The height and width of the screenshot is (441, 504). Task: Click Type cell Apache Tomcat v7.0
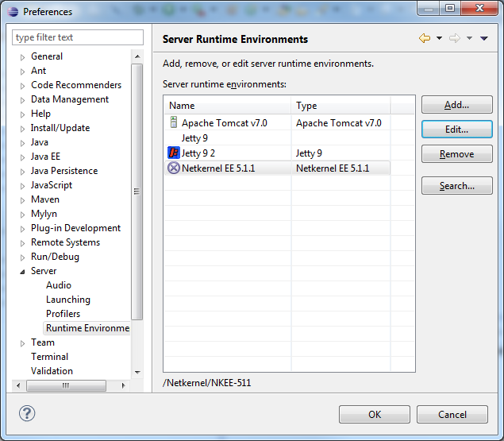click(x=338, y=122)
